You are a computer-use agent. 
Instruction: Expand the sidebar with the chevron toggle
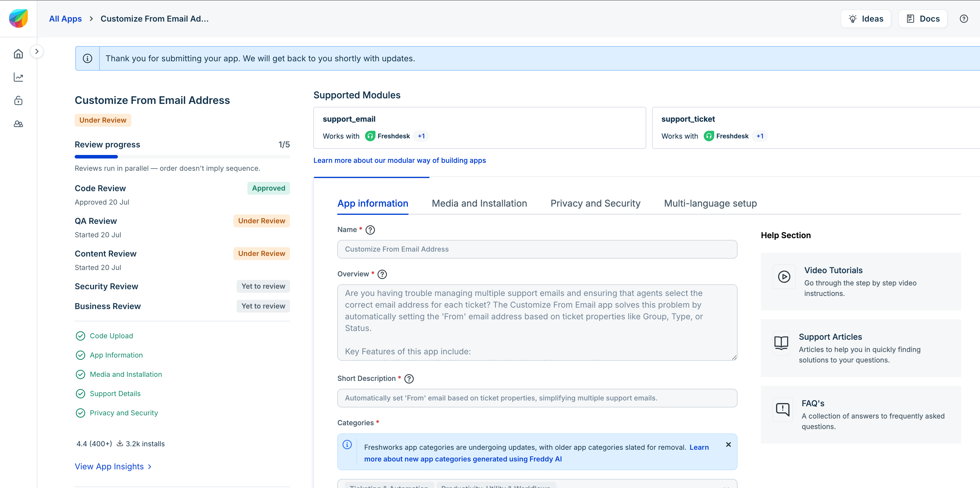coord(37,51)
